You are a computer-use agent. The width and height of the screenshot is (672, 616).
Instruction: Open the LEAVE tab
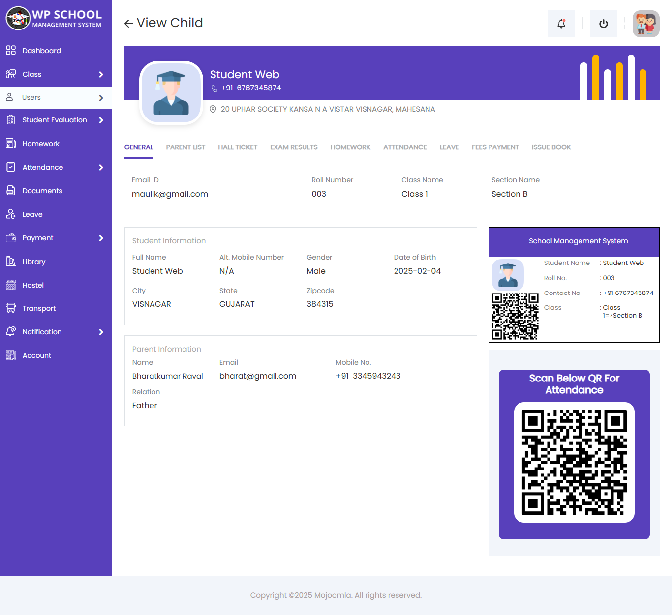(449, 147)
